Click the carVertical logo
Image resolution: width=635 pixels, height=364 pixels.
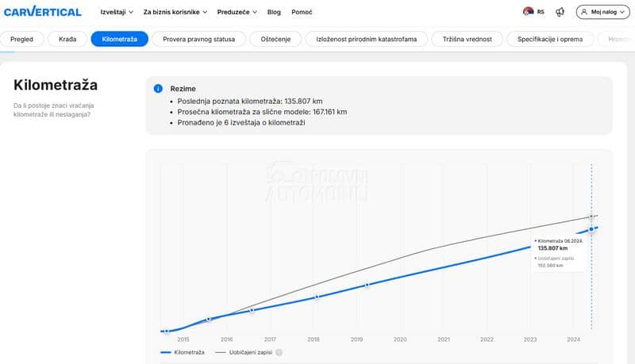(43, 12)
